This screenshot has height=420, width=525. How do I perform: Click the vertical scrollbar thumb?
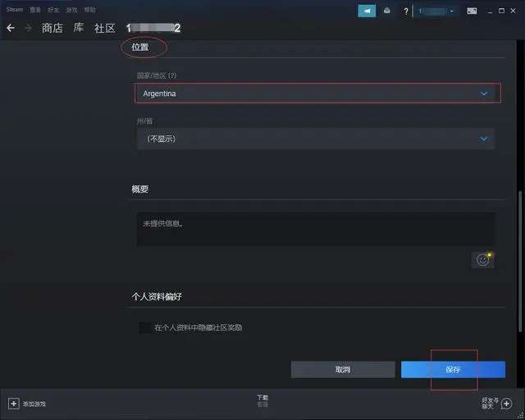click(x=520, y=261)
